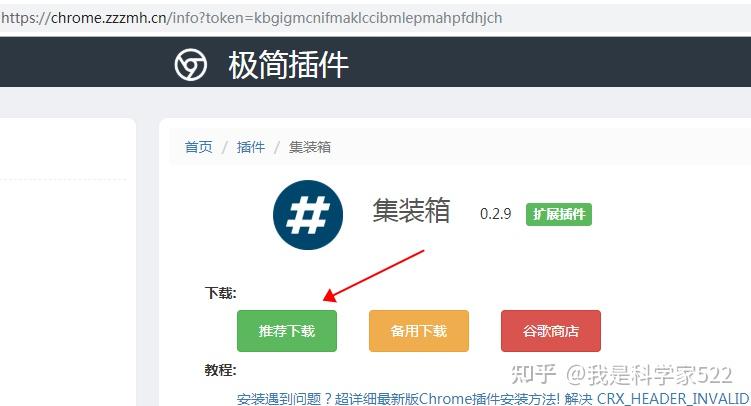Screen dimensions: 751x406
Task: Click the green 扩展插件 badge
Action: (x=559, y=214)
